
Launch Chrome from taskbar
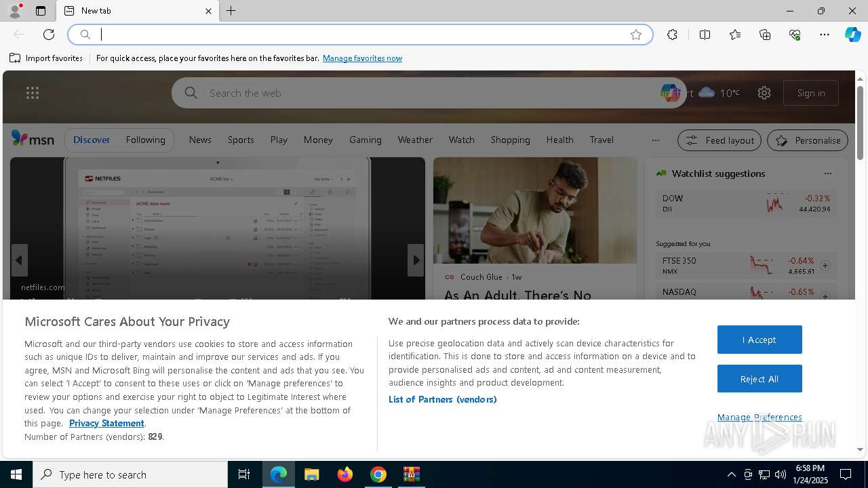(x=378, y=474)
